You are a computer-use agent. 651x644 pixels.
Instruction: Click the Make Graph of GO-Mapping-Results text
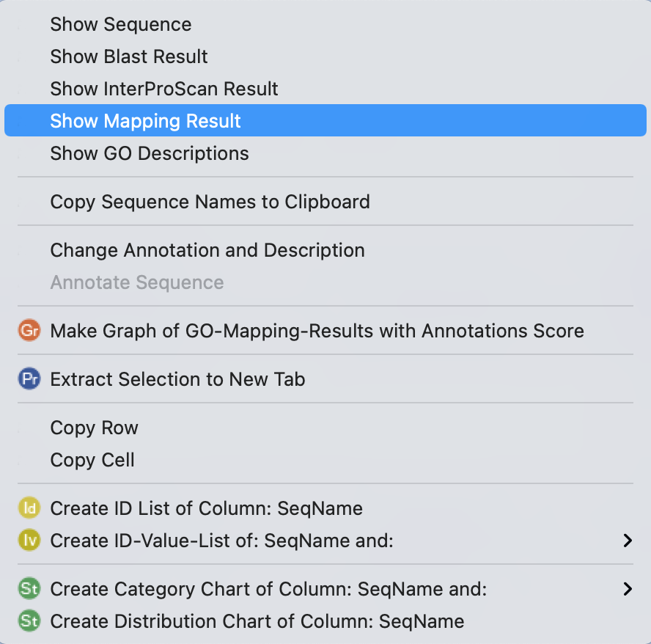(317, 331)
